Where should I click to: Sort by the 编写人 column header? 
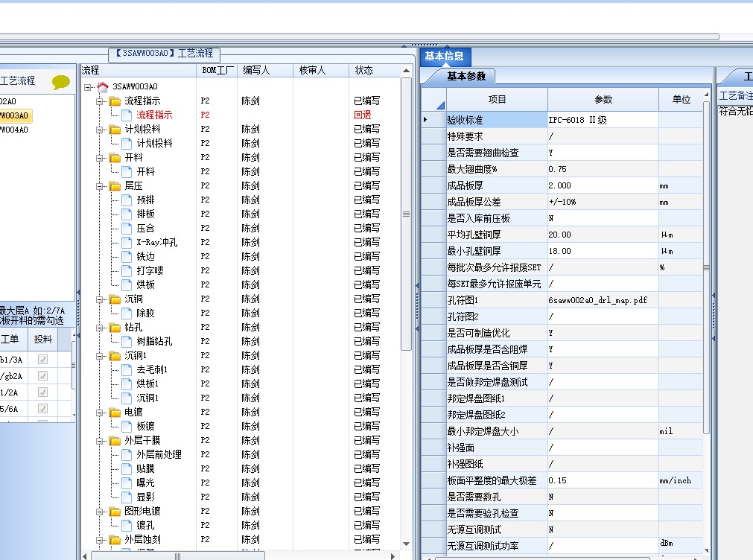point(264,71)
